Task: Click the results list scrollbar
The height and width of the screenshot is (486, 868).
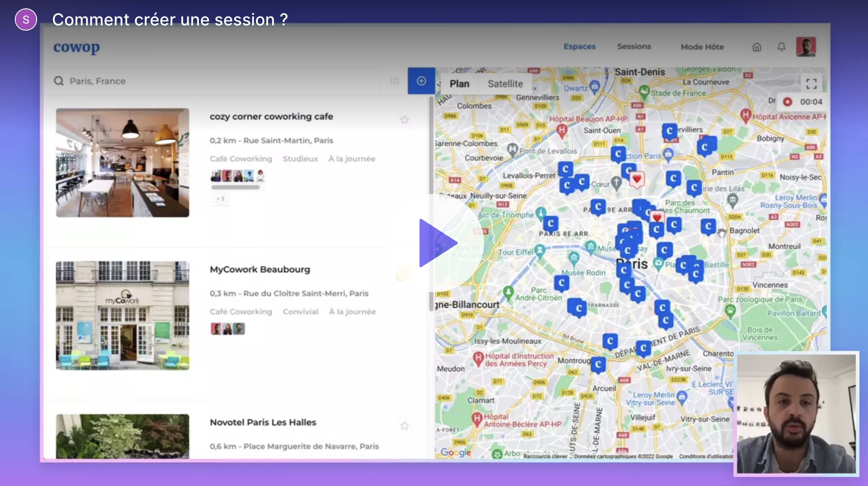Action: [431, 203]
